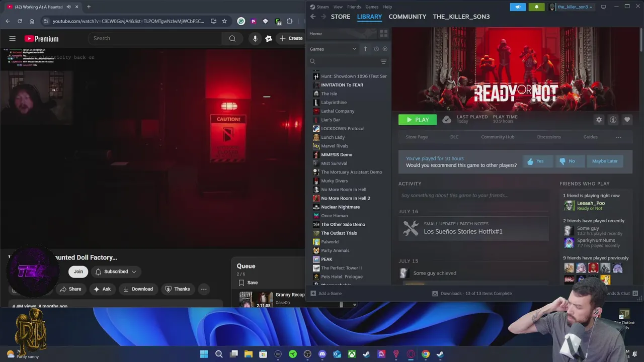This screenshot has height=362, width=644.
Task: Open Ready or Not Guides
Action: pyautogui.click(x=591, y=137)
